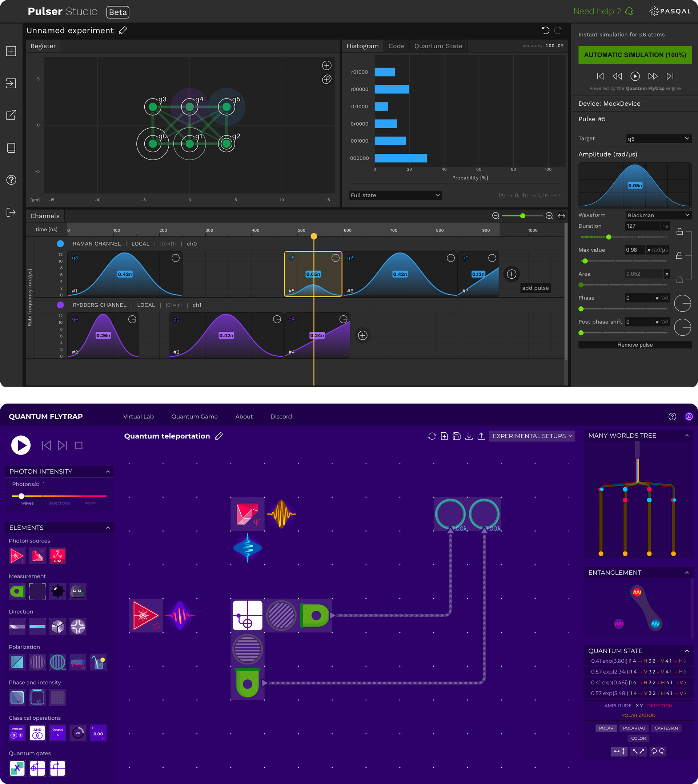Select circular polarization basis button
The width and height of the screenshot is (698, 784).
[658, 751]
